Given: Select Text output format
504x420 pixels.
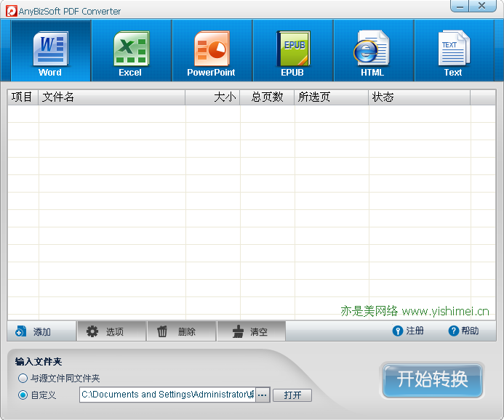Looking at the screenshot, I should pyautogui.click(x=454, y=51).
